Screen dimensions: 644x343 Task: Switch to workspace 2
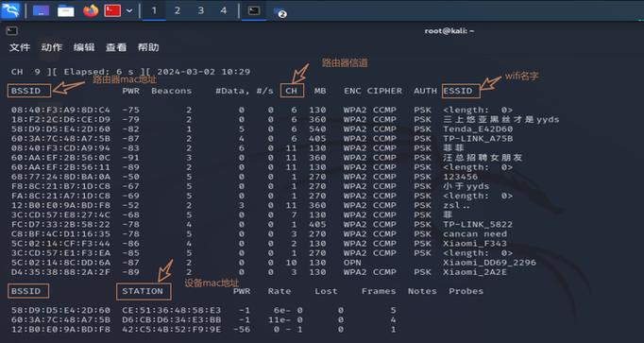178,10
